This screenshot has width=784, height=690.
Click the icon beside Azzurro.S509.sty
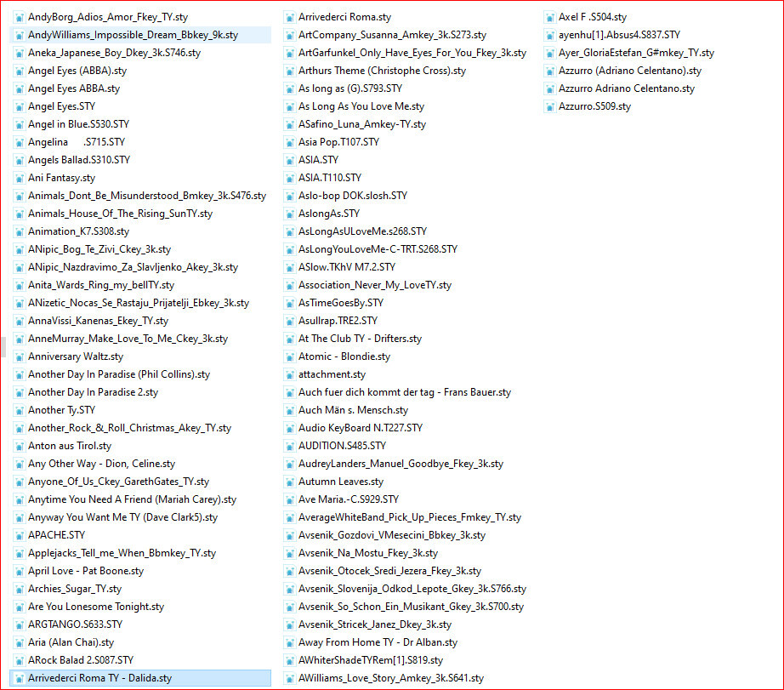pyautogui.click(x=549, y=106)
